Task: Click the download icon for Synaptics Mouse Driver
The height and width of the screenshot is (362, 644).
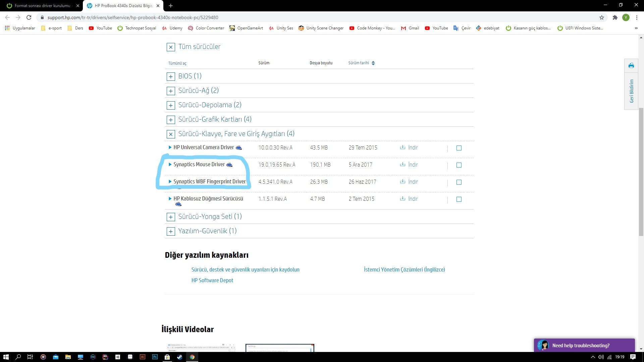Action: 402,165
